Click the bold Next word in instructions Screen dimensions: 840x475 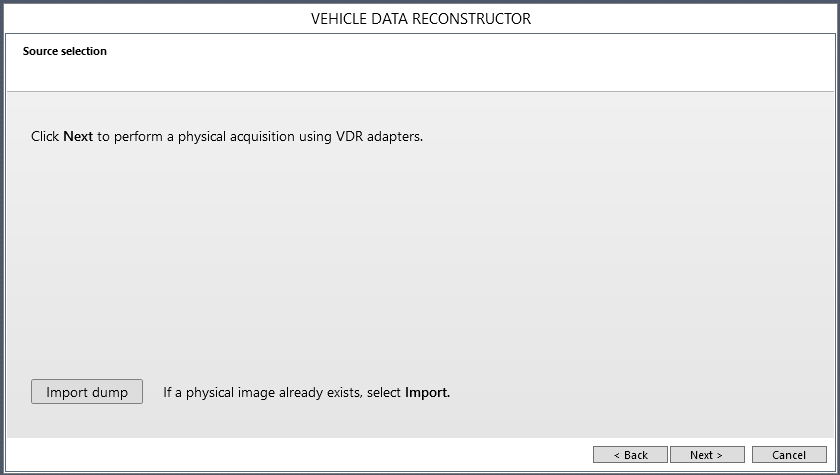pos(78,136)
